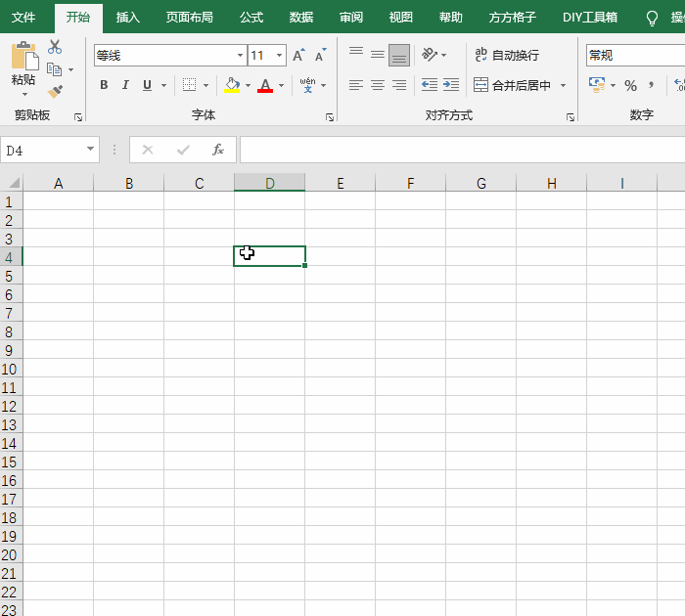
Task: Click the lightbulb tell-me icon
Action: point(652,19)
